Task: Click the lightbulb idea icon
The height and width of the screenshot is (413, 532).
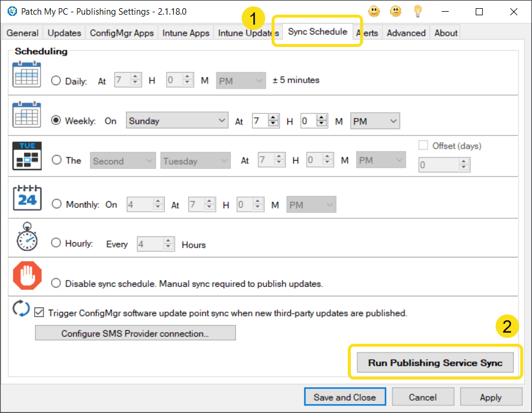Action: 418,11
